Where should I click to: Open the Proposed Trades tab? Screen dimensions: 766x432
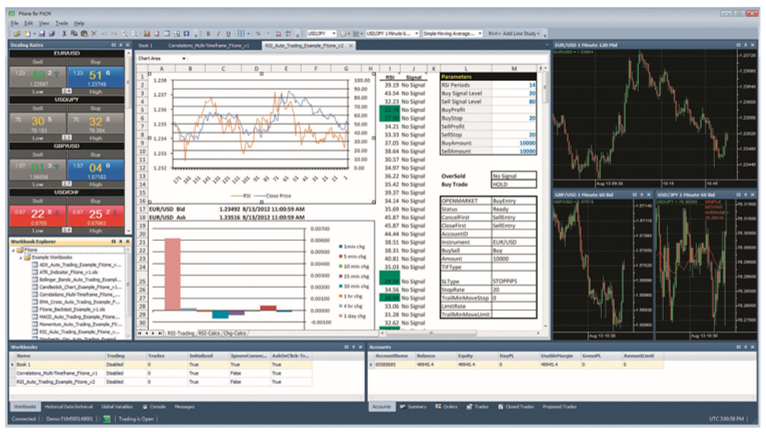(559, 407)
